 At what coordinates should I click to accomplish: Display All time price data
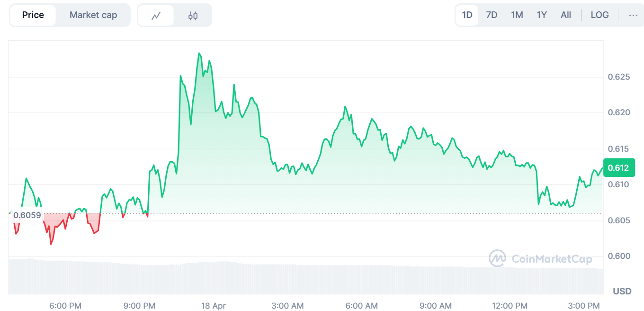pos(565,15)
